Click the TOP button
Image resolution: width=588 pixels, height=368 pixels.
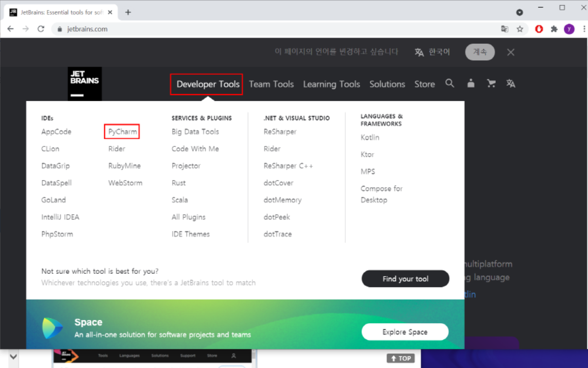400,358
